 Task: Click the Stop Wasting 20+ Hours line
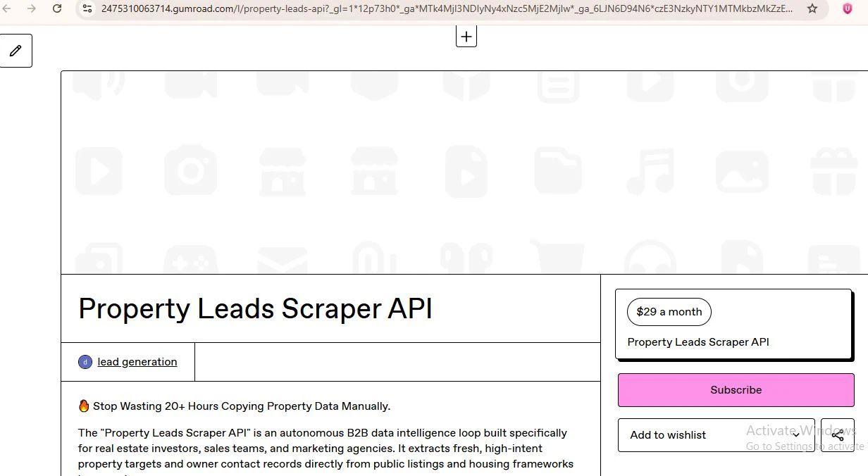[235, 406]
